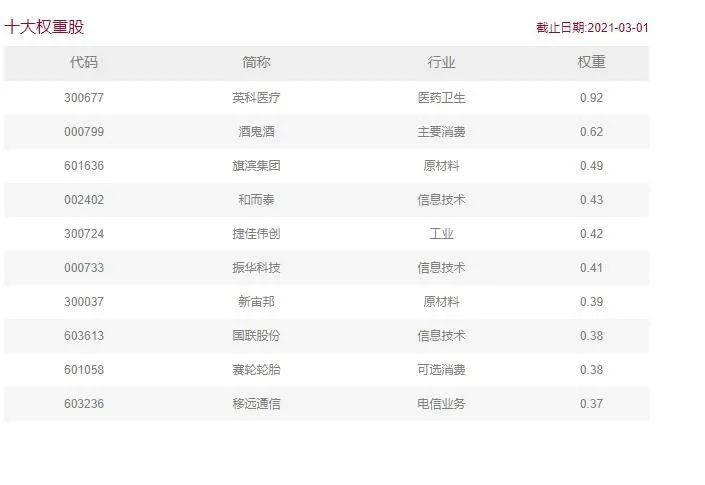Click the 电信业务 industry cell
Viewport: 705px width, 485px height.
[441, 404]
